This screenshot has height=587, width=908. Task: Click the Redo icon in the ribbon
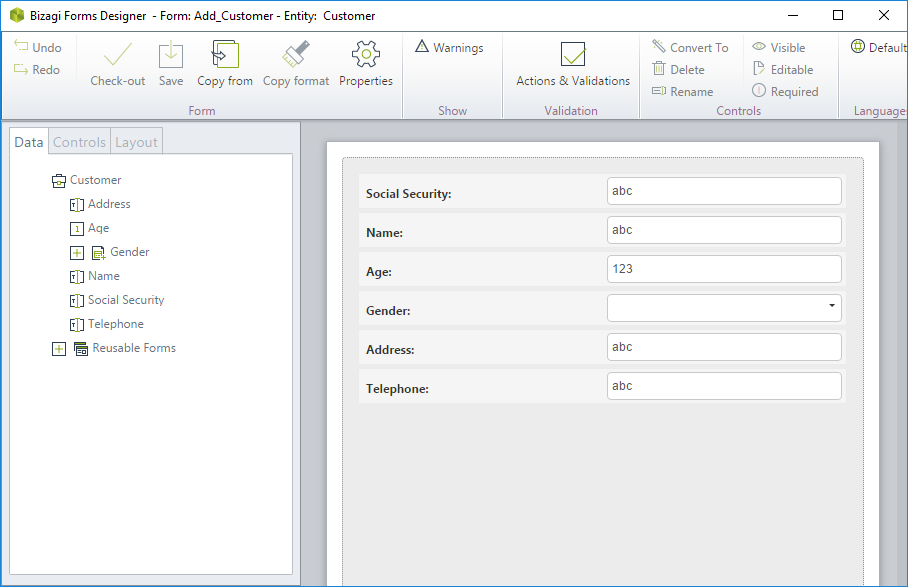21,69
